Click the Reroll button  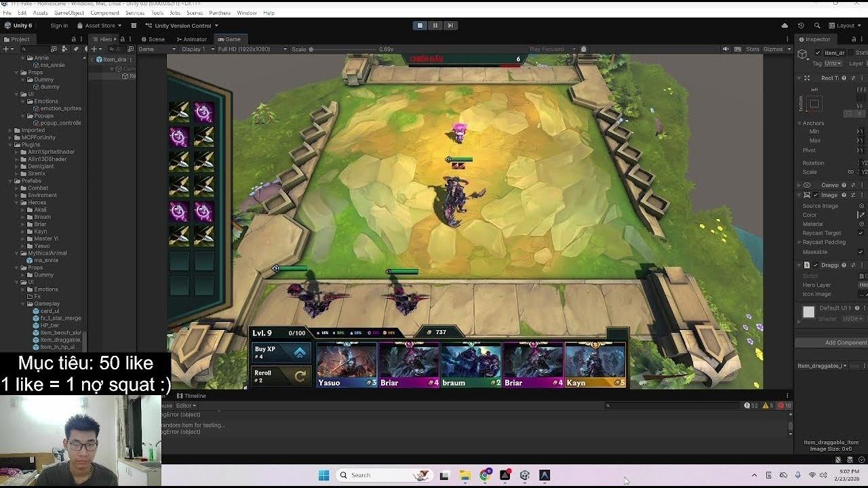click(x=281, y=375)
